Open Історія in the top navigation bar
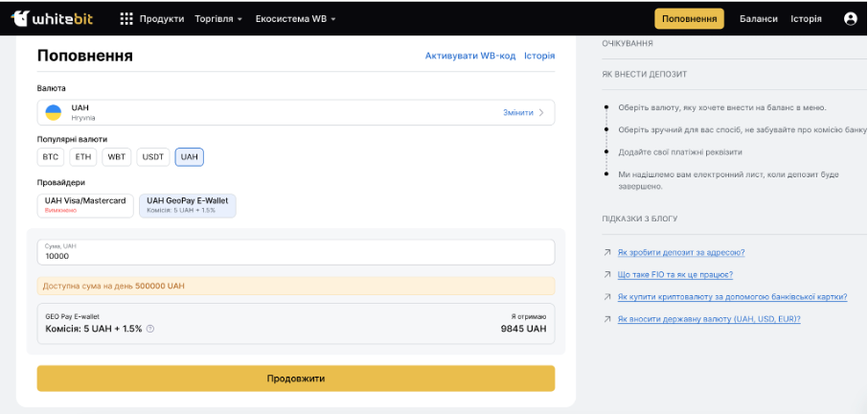868x414 pixels. pos(806,19)
